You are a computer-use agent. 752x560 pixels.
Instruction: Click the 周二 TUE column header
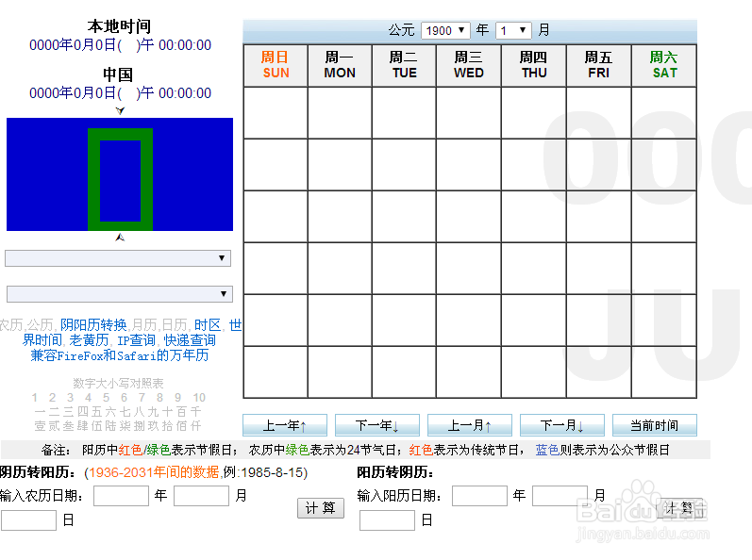pos(404,65)
